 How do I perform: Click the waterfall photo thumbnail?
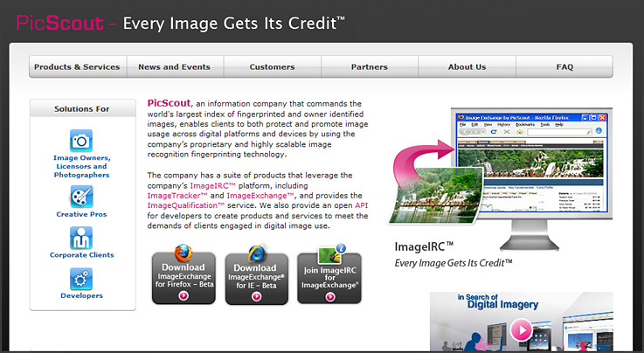(436, 195)
